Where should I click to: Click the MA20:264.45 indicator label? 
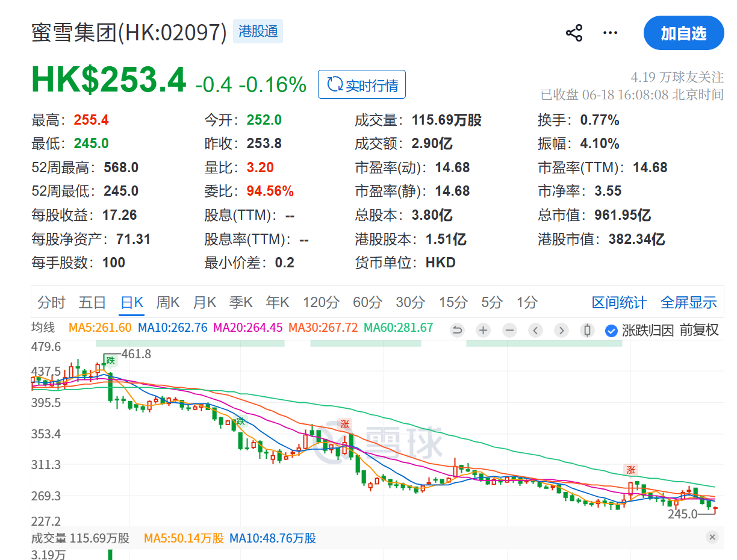[x=248, y=328]
